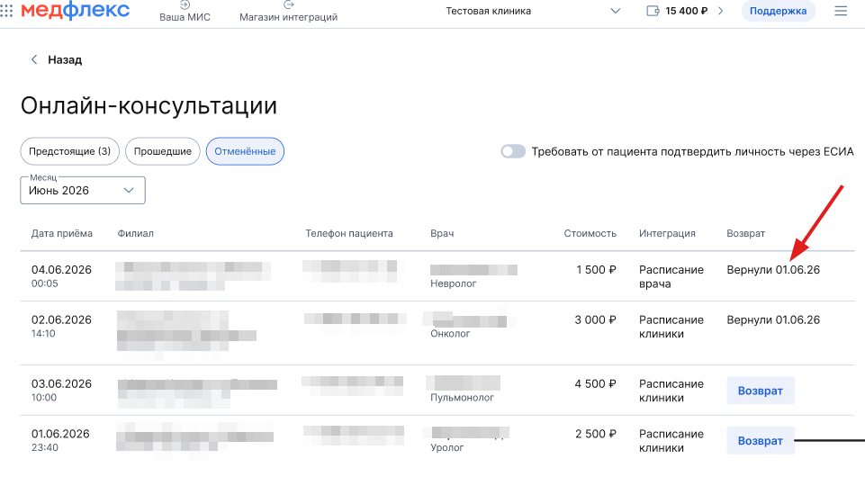Click the Поддержка button
865x504 pixels.
pyautogui.click(x=778, y=12)
